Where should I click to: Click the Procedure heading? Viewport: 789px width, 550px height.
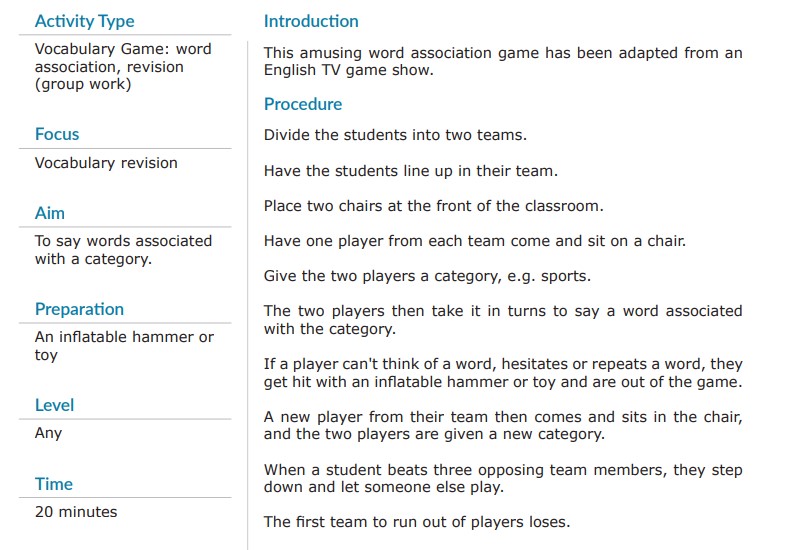click(303, 104)
